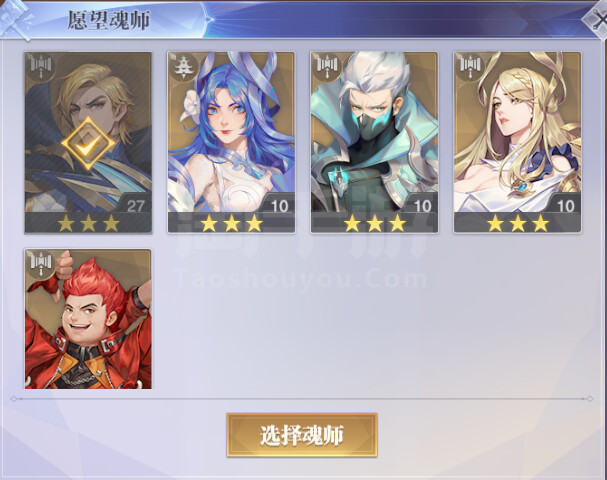The width and height of the screenshot is (607, 480).
Task: Select the masked silver-haired soul master card
Action: (x=374, y=142)
